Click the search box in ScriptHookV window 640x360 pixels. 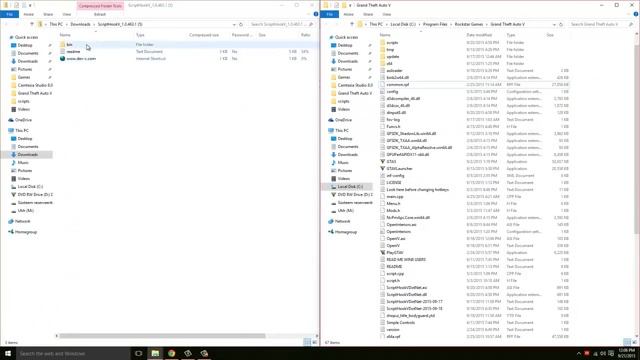click(x=281, y=24)
